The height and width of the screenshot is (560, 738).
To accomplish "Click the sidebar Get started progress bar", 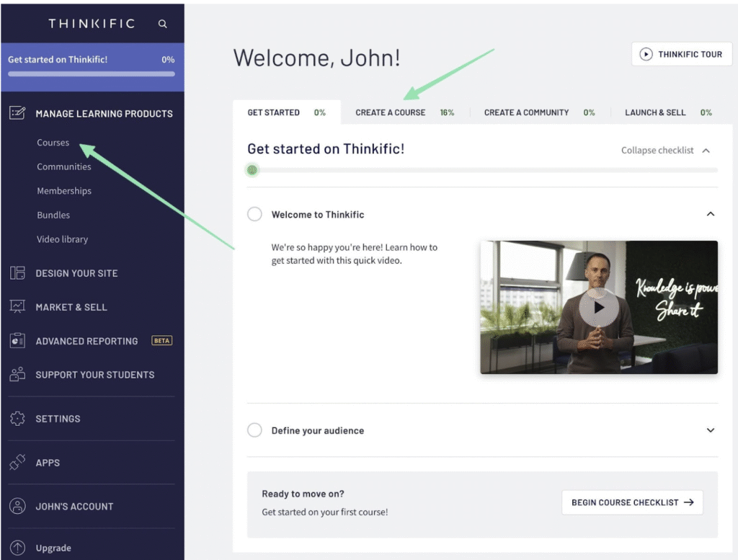I will pyautogui.click(x=92, y=74).
